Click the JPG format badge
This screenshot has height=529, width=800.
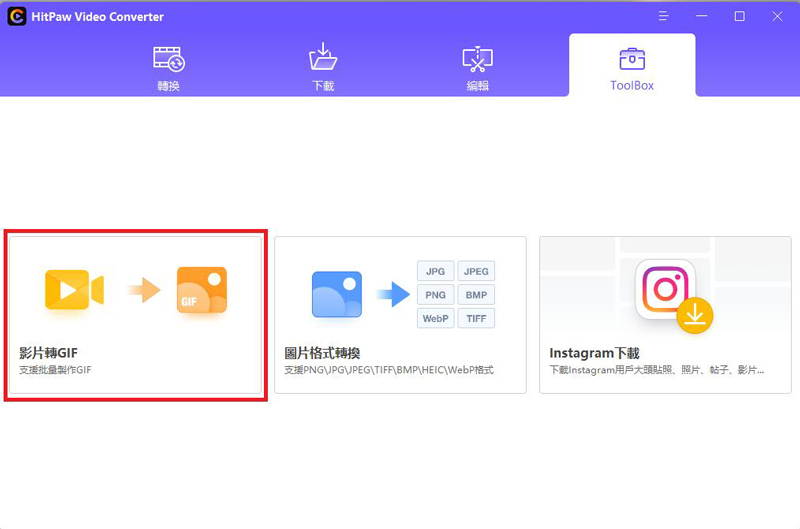click(435, 271)
